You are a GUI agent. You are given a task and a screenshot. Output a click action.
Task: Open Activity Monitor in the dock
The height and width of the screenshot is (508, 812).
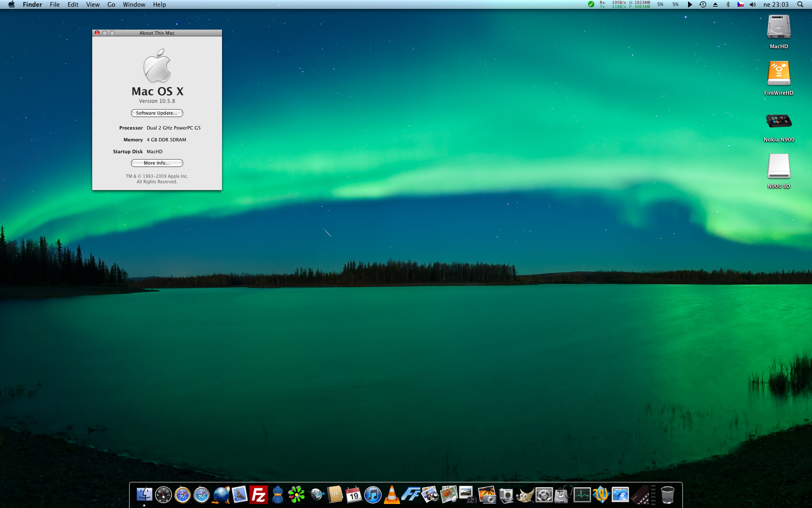coord(582,494)
